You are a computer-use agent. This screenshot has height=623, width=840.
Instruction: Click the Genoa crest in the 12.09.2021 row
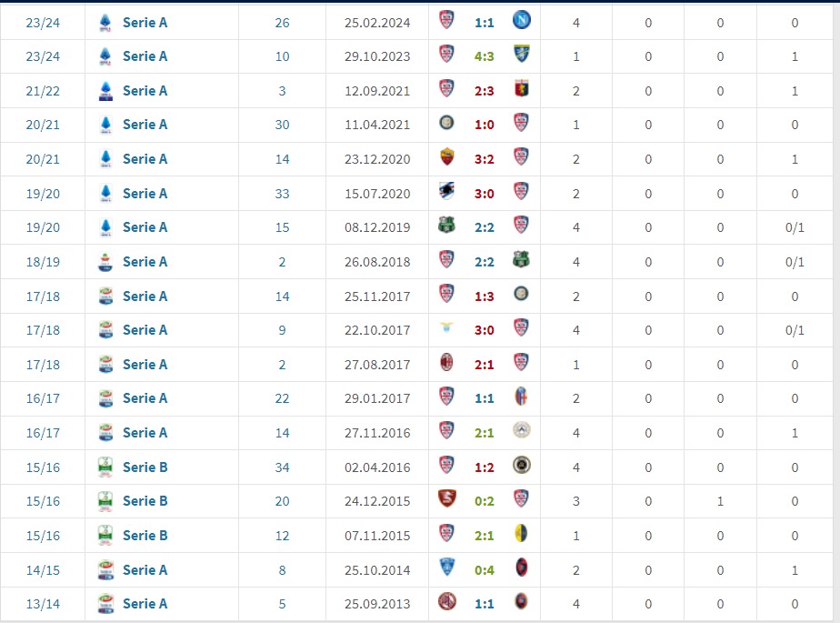[x=522, y=90]
